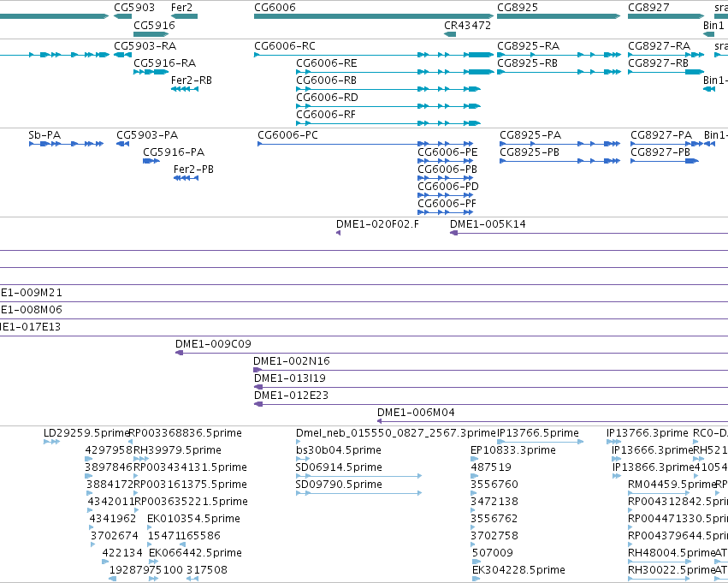728x583 pixels.
Task: Click EST entry 4297958
Action: coord(108,450)
